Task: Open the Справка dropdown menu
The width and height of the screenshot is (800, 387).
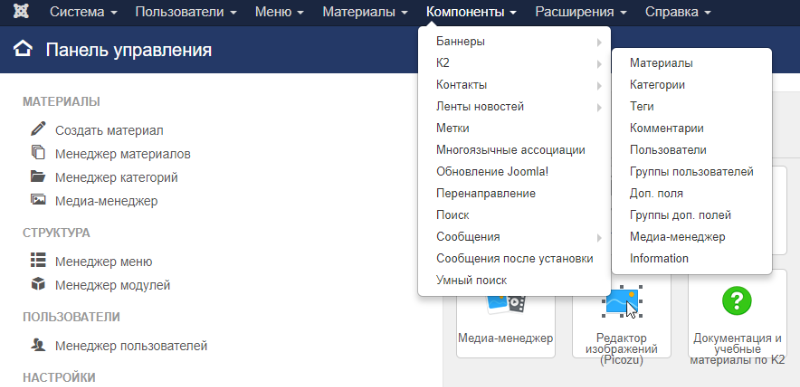Action: click(678, 12)
